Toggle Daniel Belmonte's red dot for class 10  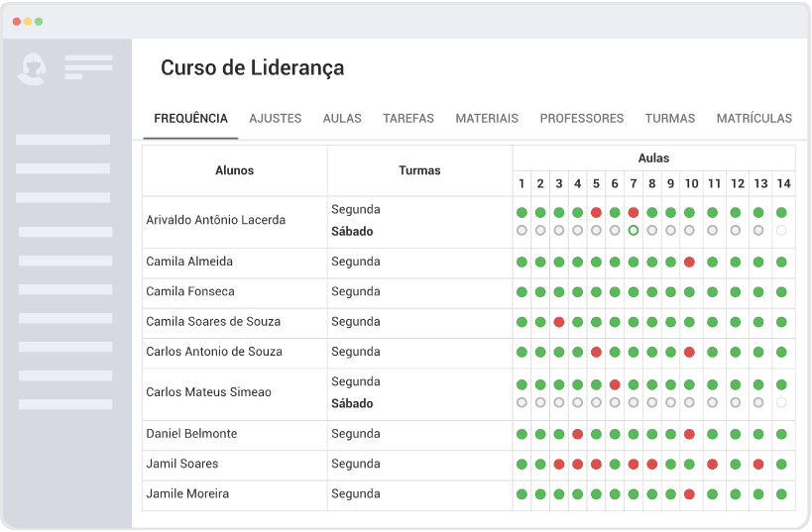tap(689, 434)
